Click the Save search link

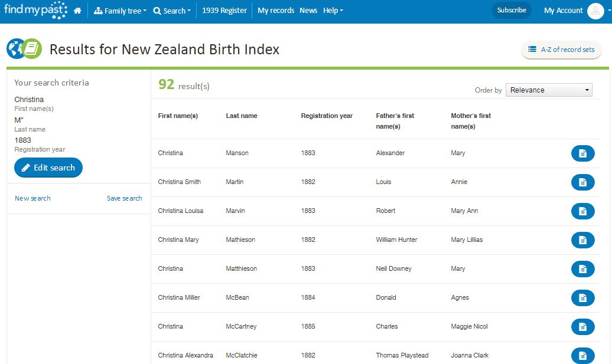[124, 198]
